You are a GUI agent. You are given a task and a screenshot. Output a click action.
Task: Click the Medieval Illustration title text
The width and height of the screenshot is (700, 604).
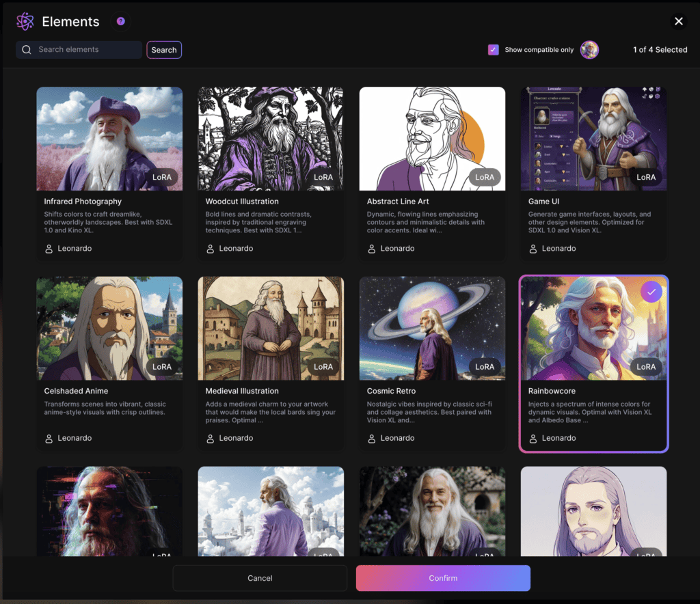pos(242,391)
